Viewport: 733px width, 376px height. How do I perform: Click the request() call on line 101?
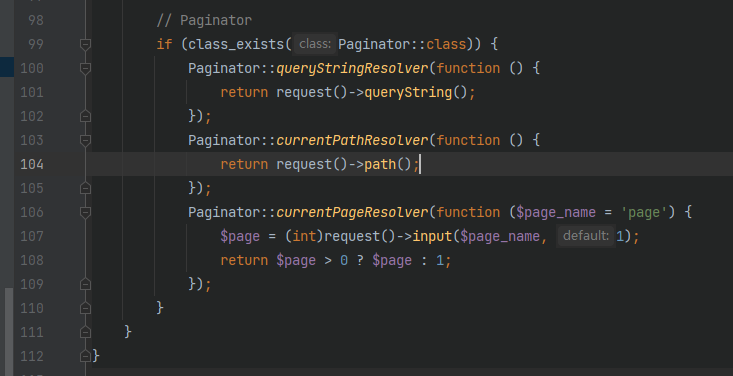(312, 93)
